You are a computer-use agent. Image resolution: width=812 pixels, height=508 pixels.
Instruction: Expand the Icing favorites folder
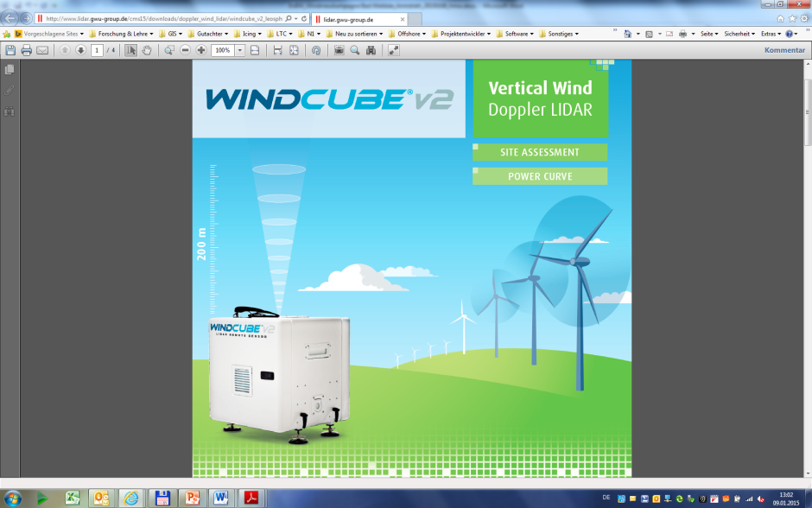point(248,34)
